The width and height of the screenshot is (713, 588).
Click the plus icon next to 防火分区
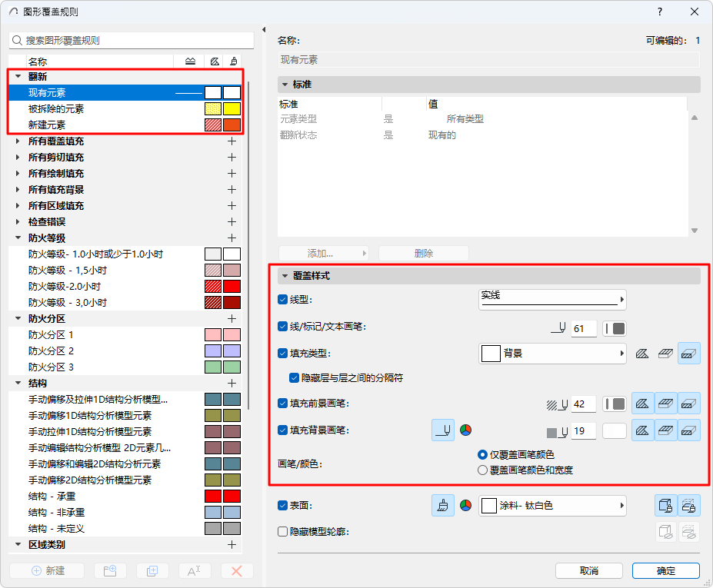[x=232, y=318]
